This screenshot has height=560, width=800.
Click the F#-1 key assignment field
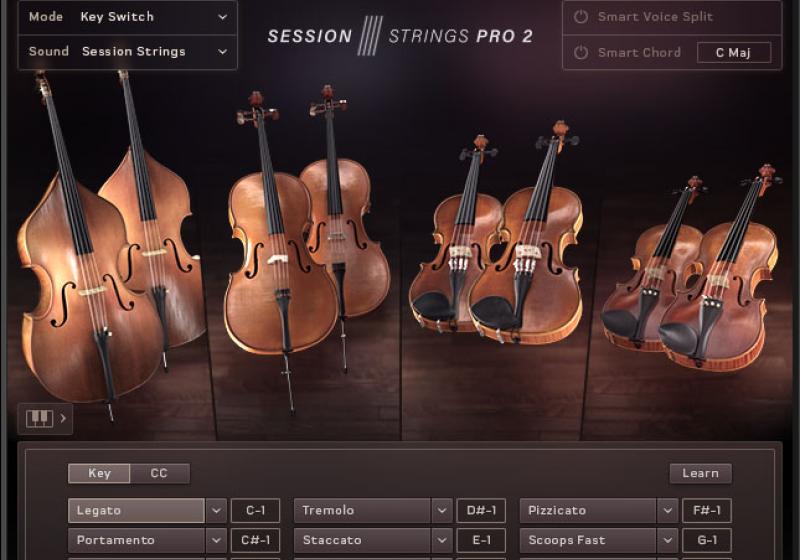coord(707,511)
